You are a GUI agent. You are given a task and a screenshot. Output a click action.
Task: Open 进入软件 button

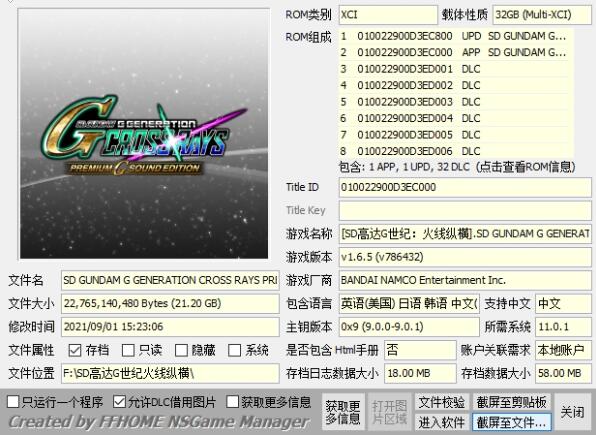(442, 422)
